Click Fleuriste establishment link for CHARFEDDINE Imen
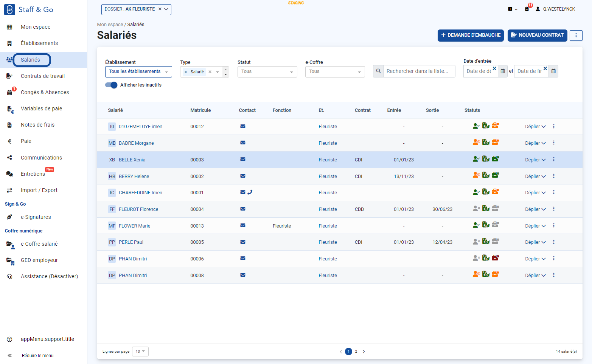This screenshot has width=592, height=364. 328,193
